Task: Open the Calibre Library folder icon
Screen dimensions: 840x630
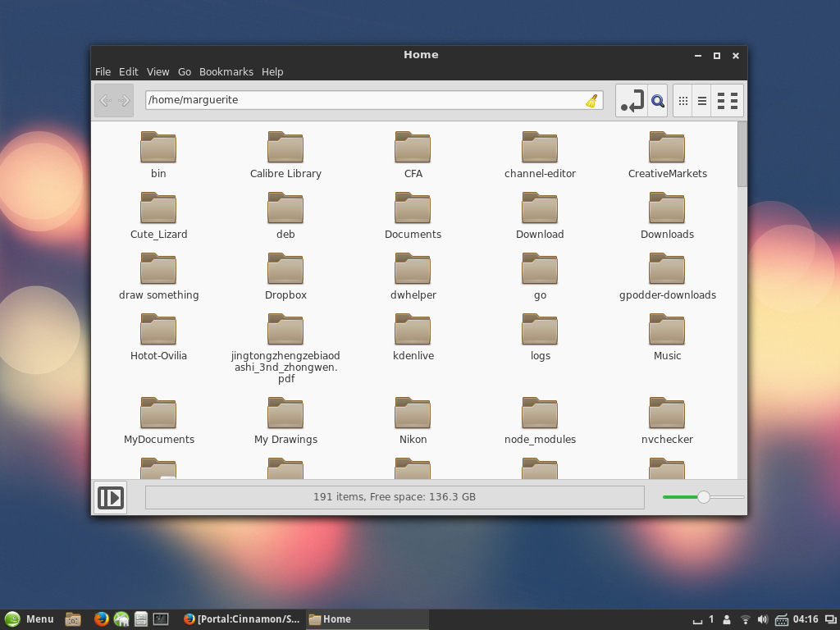Action: coord(285,148)
